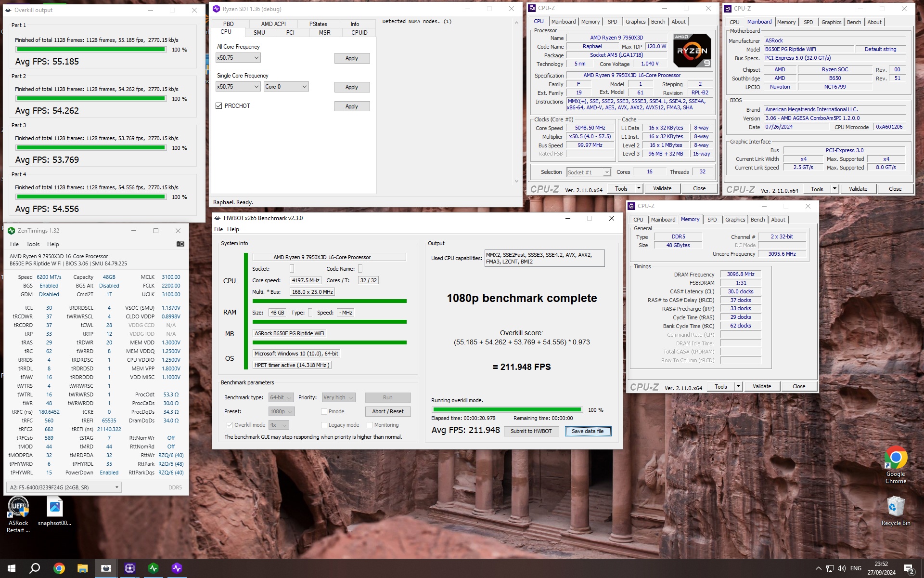Viewport: 924px width, 578px height.
Task: Open Socket #1 selection dropdown in CPU-Z
Action: tap(589, 172)
